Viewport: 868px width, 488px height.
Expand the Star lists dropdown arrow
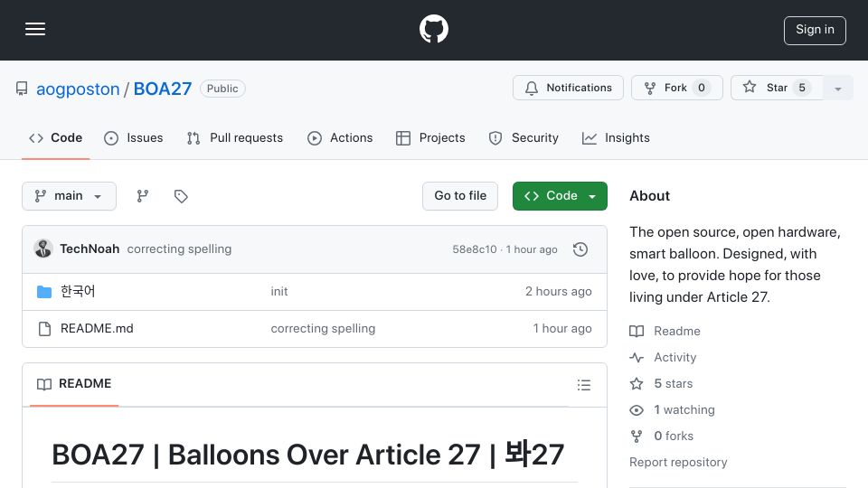click(x=837, y=88)
